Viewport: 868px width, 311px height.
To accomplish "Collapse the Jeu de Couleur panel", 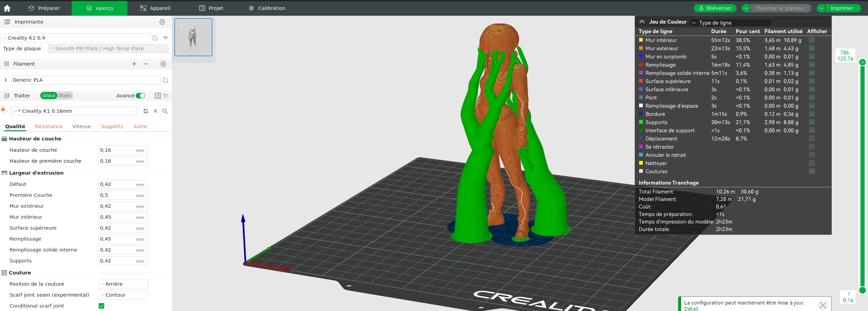I will 642,22.
